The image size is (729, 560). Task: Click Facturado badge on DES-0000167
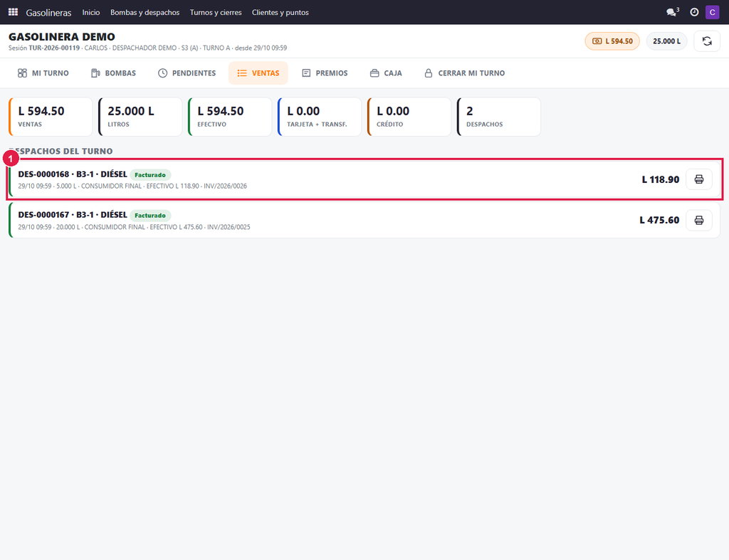150,215
